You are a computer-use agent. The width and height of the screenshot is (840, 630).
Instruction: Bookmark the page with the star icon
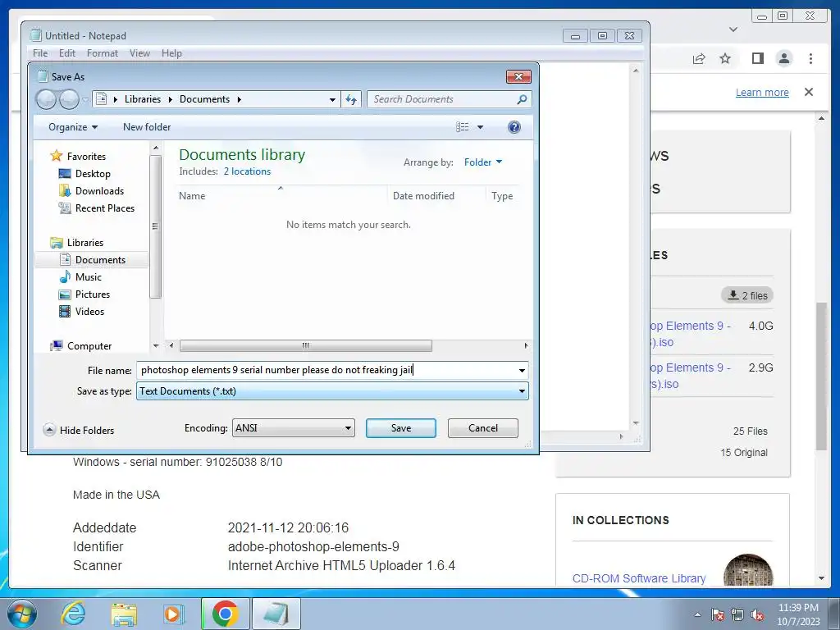tap(725, 58)
